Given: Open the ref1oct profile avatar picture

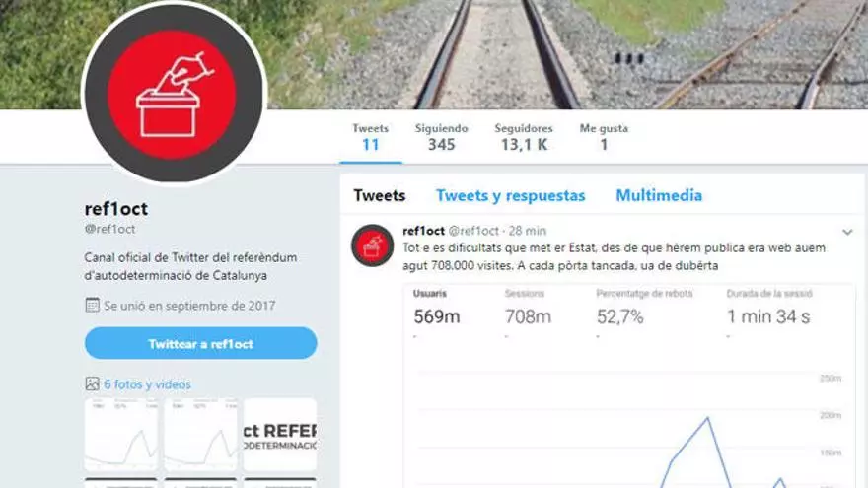Looking at the screenshot, I should [x=174, y=93].
